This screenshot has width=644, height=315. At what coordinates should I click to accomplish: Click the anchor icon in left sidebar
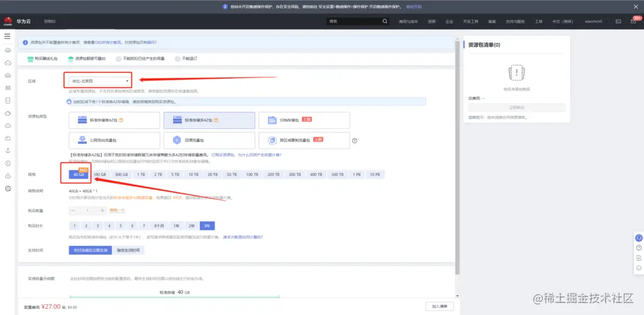coord(8,151)
